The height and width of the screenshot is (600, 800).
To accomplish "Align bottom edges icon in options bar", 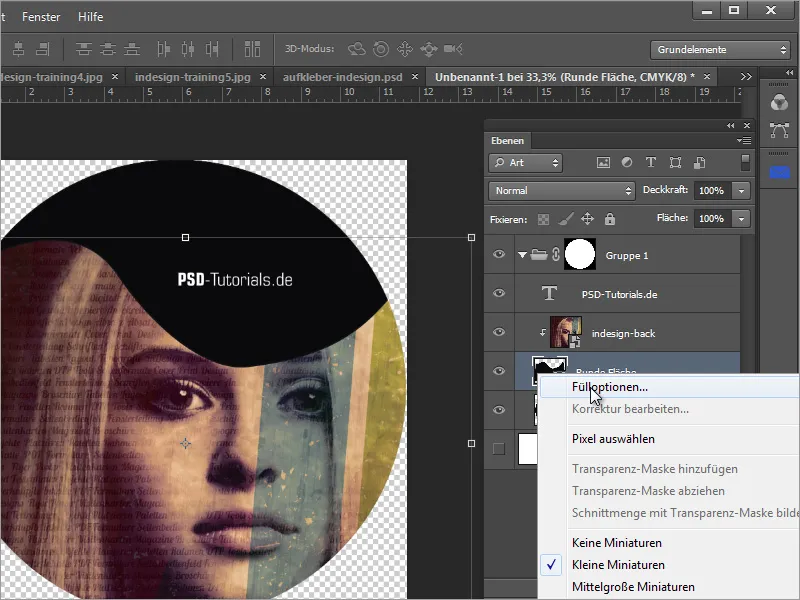I will (132, 49).
